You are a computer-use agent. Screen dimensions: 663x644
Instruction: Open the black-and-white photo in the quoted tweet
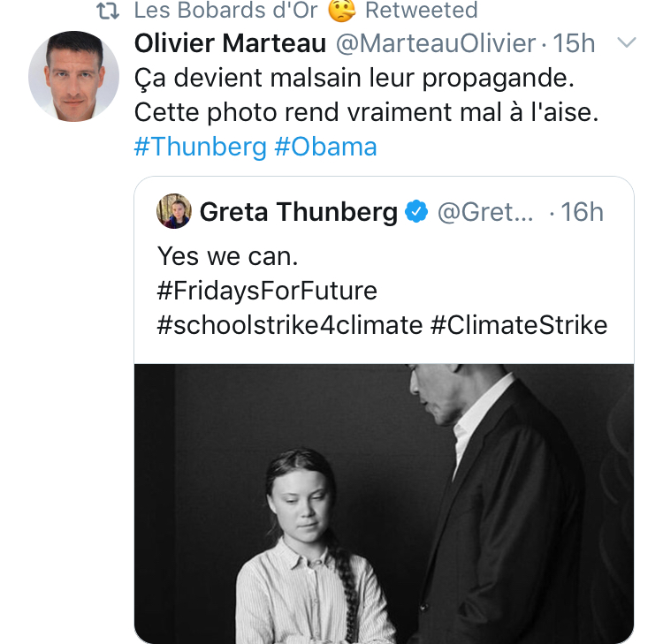(x=384, y=503)
